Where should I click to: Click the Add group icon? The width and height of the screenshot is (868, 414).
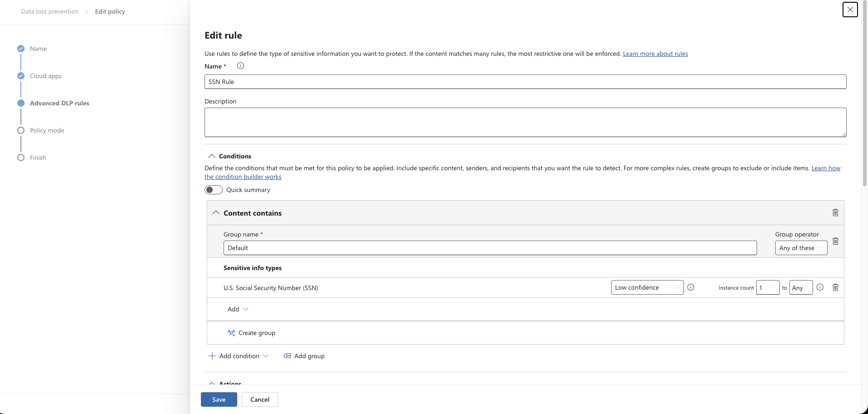click(x=287, y=356)
